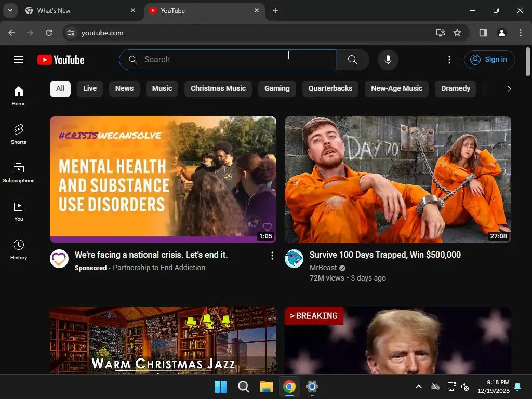
Task: Go back in browser
Action: (11, 33)
